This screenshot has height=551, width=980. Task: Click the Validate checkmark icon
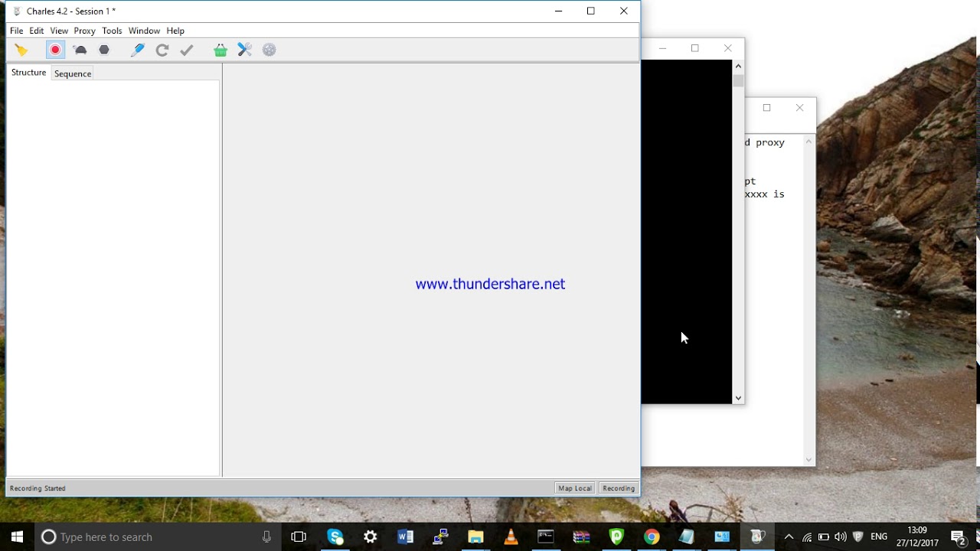[x=187, y=50]
